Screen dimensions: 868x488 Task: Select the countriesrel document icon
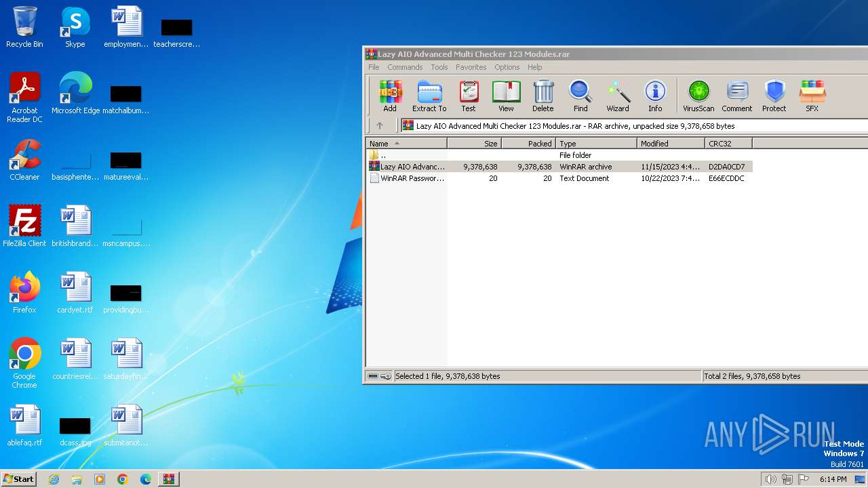(75, 359)
